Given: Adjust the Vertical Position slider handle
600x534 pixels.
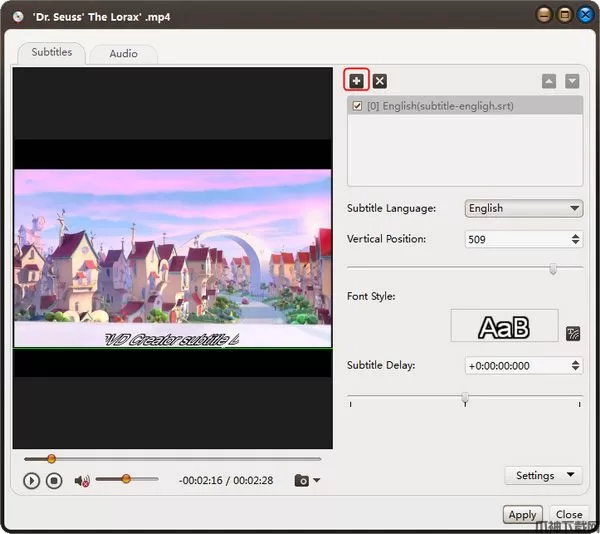Looking at the screenshot, I should [553, 268].
